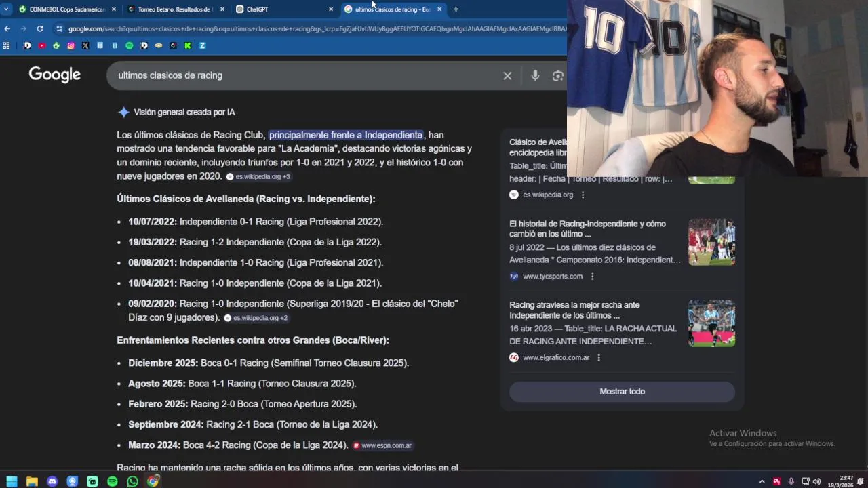Viewport: 868px width, 488px height.
Task: Click the 10/04/2021 Racing 1-0 Independiente line
Action: click(255, 283)
